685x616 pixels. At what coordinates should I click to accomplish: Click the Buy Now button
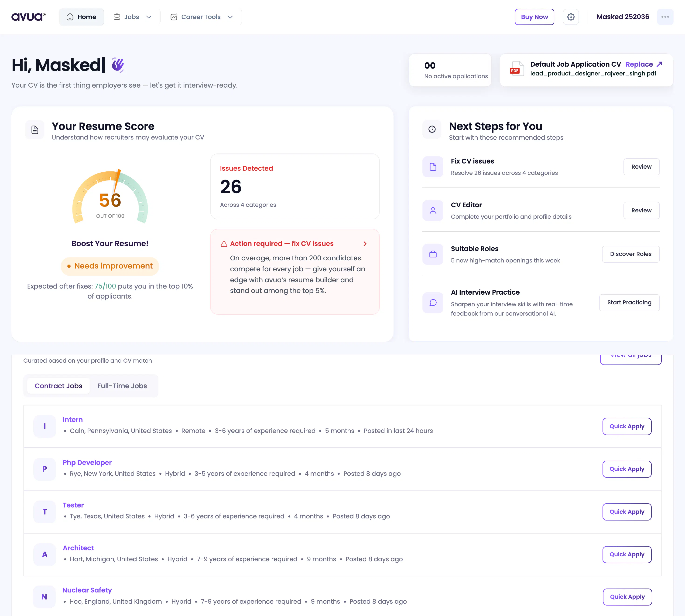[x=534, y=17]
